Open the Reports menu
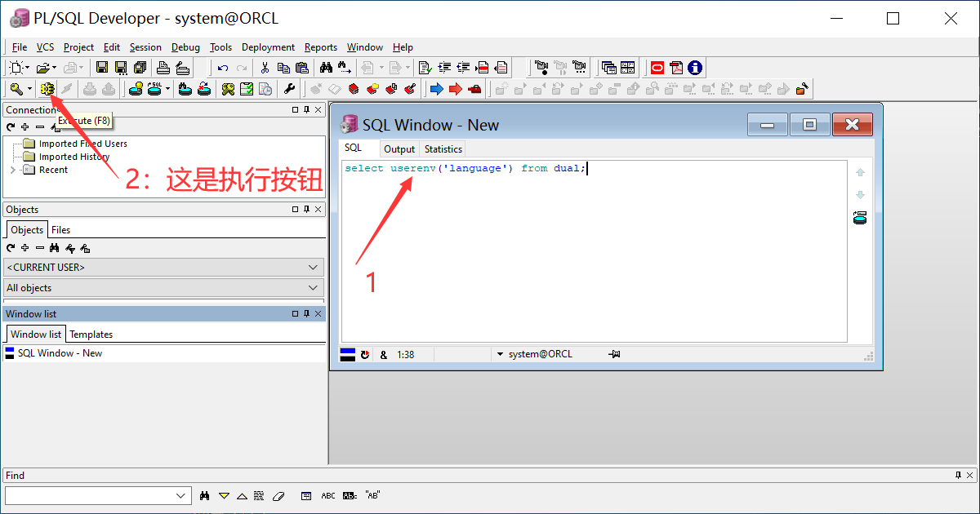This screenshot has width=980, height=514. click(321, 47)
